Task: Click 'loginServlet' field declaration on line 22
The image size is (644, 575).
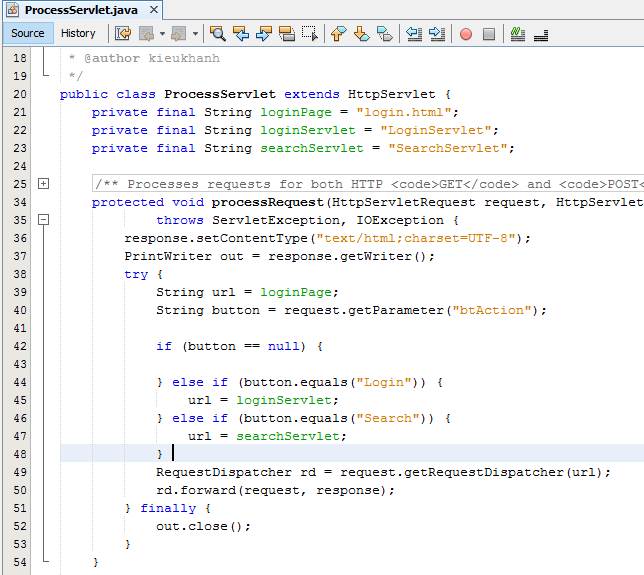Action: [308, 130]
